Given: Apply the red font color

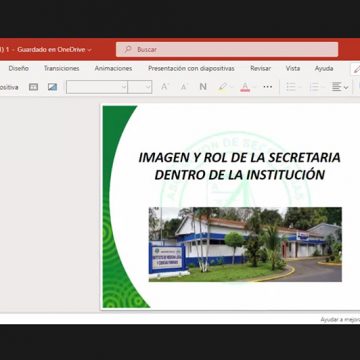Looking at the screenshot, I should point(245,87).
